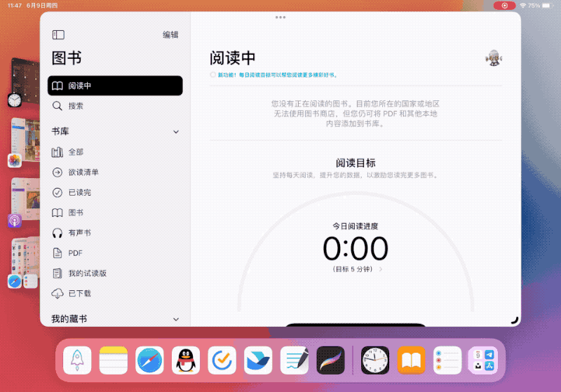Viewport: 561px width, 392px height.
Task: Open 搜索 in the sidebar
Action: point(115,106)
